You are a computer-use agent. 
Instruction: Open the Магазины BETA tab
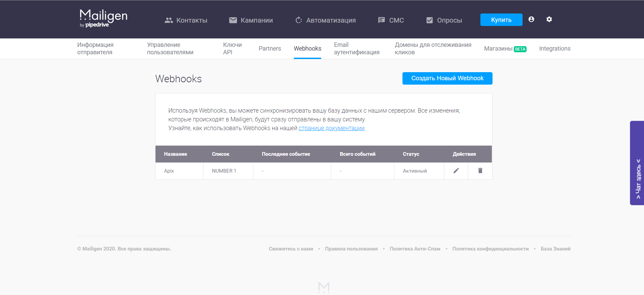coord(505,49)
